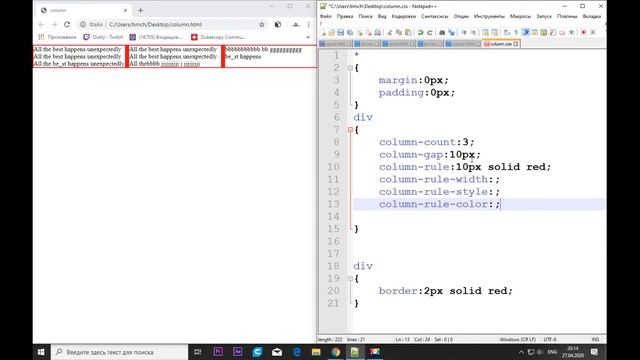Open Premiere Pro from the taskbar

click(218, 352)
